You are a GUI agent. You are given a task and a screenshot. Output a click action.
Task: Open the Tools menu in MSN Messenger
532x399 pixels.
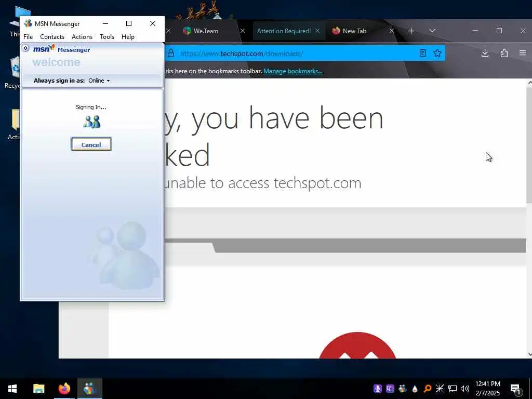click(x=107, y=37)
